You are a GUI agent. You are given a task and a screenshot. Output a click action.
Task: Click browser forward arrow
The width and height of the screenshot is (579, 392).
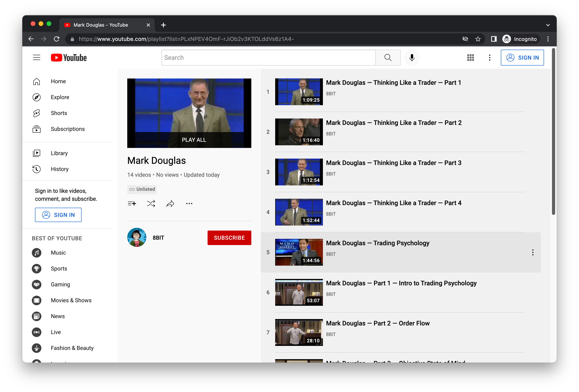[x=44, y=39]
